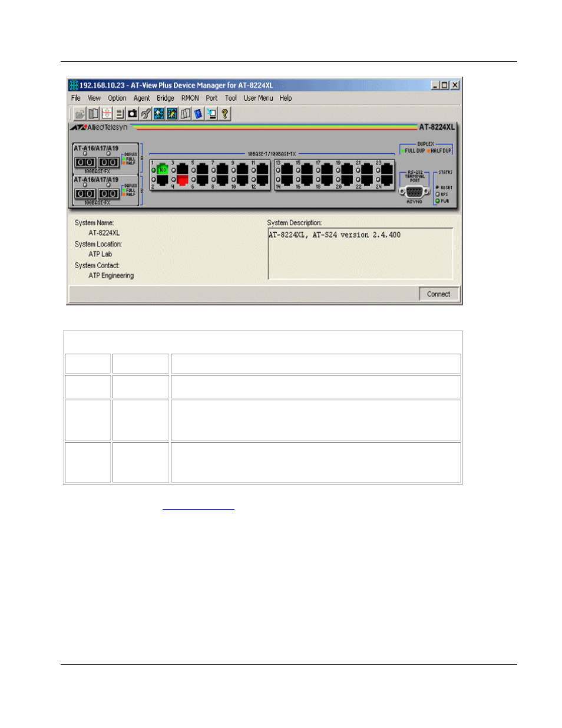The image size is (562, 728).
Task: Select port 5 on the switch
Action: (x=203, y=170)
